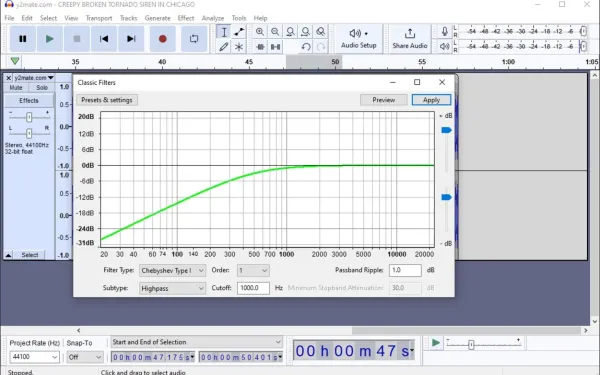
Task: Select the Multi-tool asterisk icon
Action: click(239, 47)
